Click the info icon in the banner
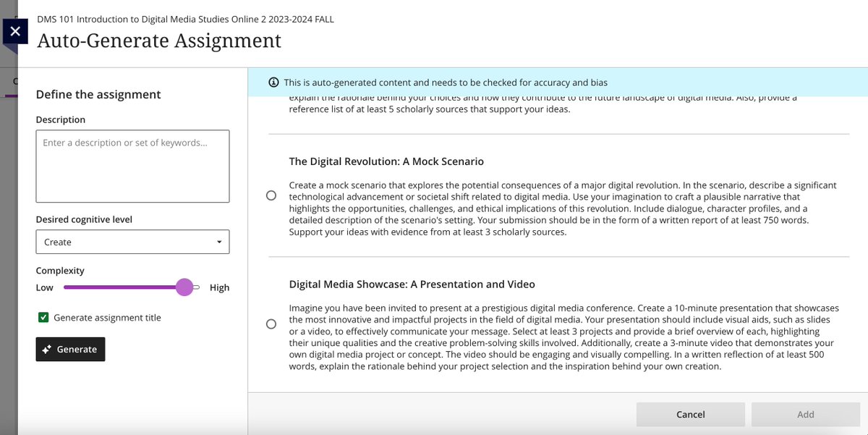This screenshot has height=435, width=868. (273, 83)
